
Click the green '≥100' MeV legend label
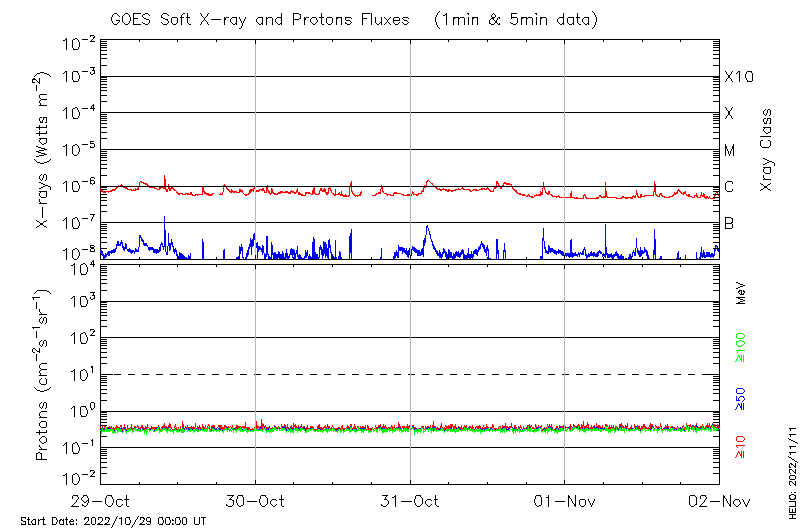tap(741, 348)
